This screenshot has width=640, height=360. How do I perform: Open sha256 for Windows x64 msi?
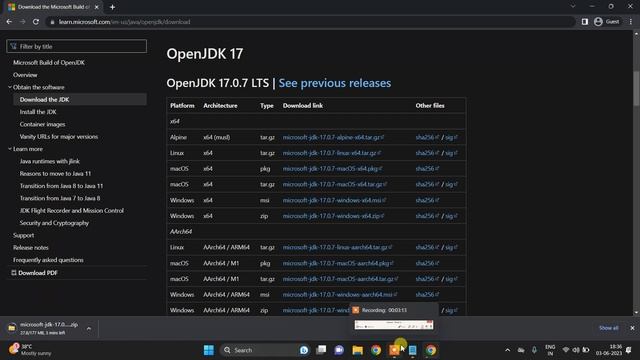(427, 200)
